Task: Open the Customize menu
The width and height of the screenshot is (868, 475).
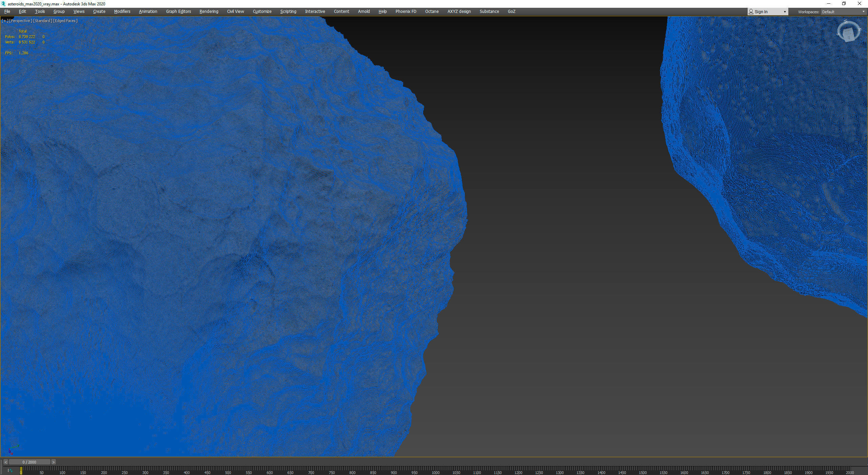Action: click(262, 12)
